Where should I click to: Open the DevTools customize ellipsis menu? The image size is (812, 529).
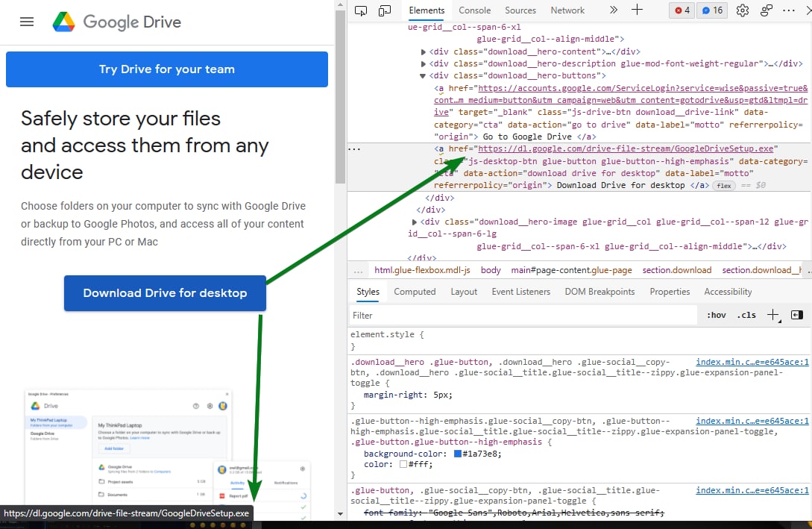(789, 10)
